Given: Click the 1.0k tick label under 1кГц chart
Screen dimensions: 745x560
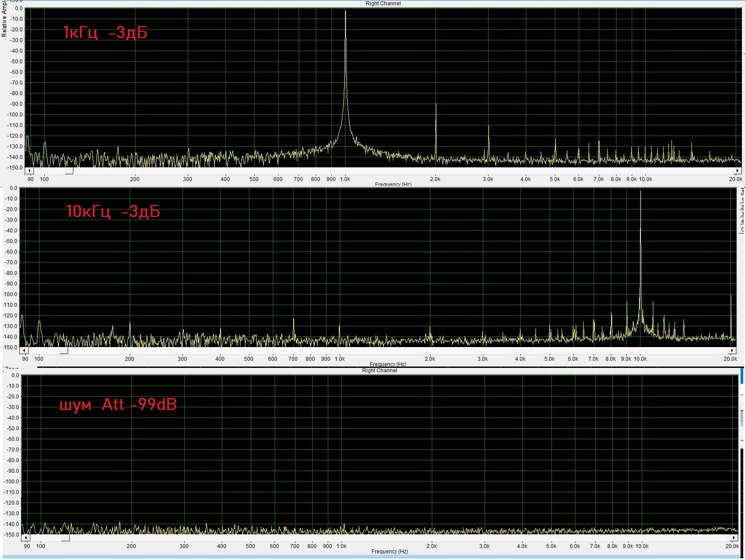Looking at the screenshot, I should (345, 179).
